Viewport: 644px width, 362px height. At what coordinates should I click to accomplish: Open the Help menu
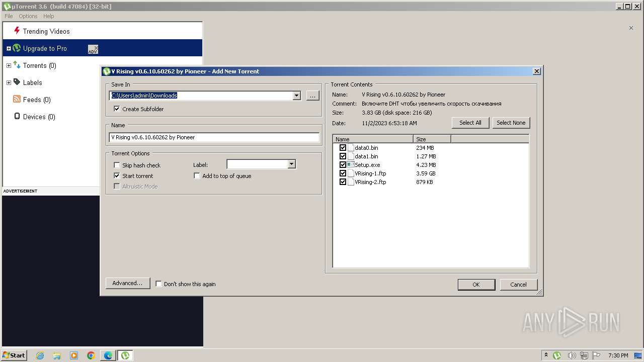point(49,16)
